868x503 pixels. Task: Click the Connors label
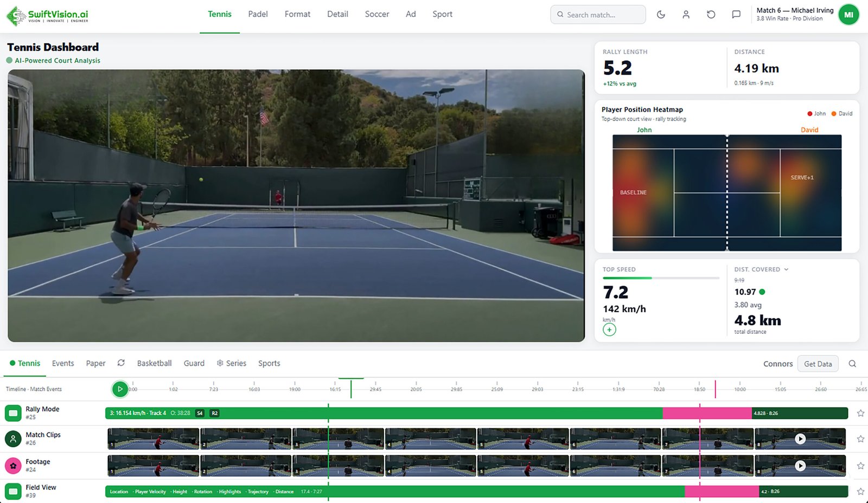point(778,364)
